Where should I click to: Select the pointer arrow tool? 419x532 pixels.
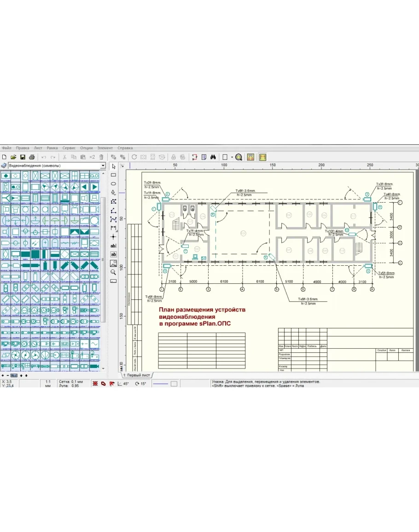113,166
